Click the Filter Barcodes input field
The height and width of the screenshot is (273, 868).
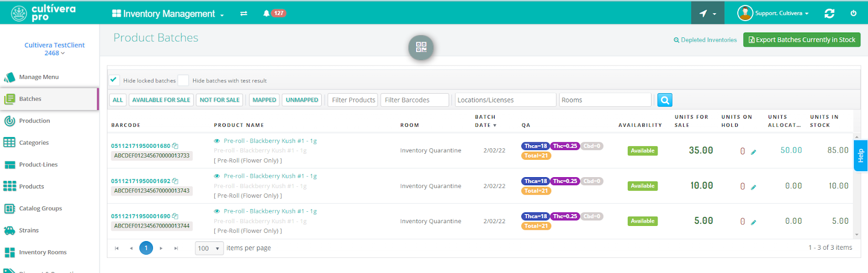coord(414,100)
